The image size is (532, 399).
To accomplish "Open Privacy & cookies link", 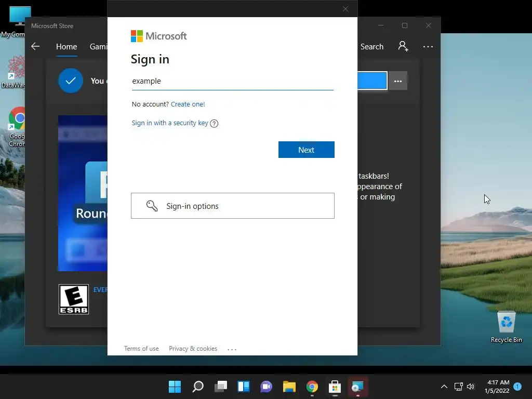I will coord(193,349).
